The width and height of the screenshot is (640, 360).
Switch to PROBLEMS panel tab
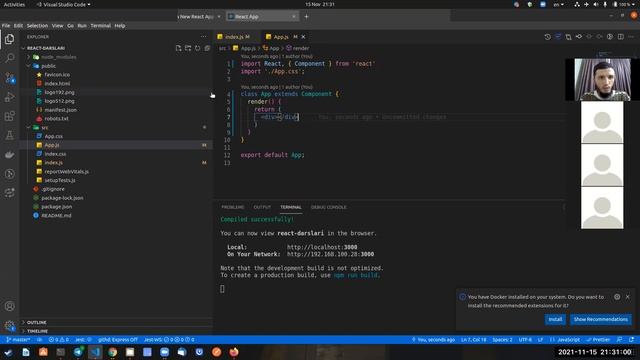tap(232, 207)
